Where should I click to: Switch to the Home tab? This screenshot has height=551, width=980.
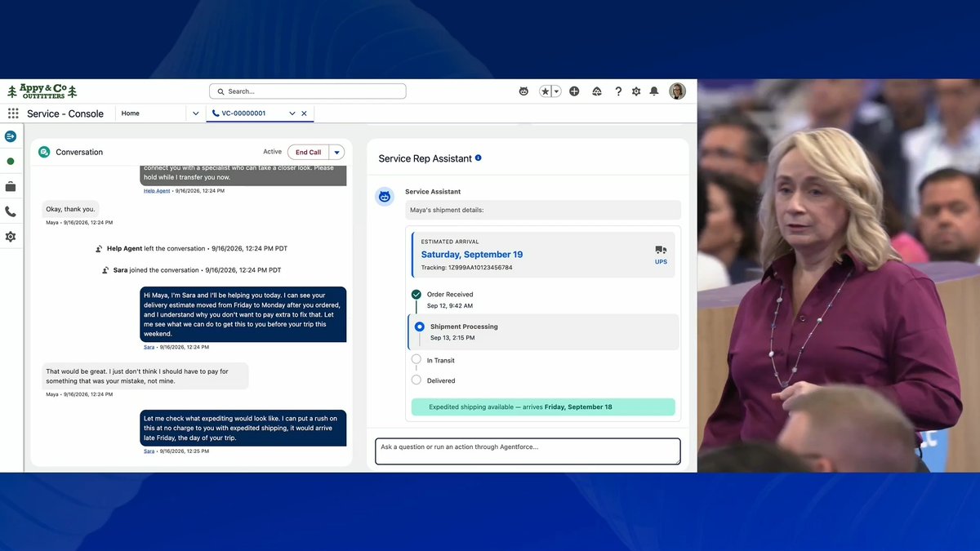tap(131, 113)
